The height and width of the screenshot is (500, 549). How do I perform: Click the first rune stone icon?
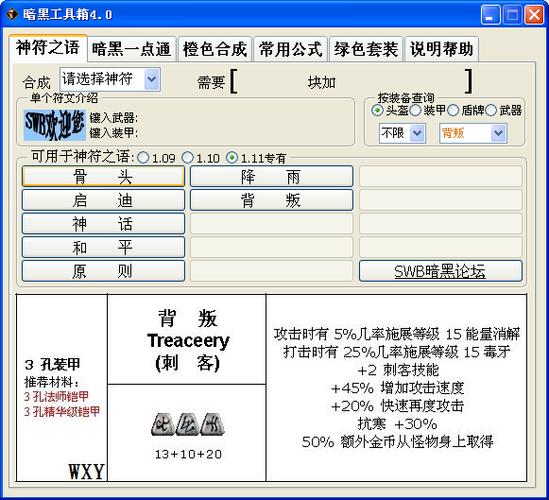tap(163, 424)
